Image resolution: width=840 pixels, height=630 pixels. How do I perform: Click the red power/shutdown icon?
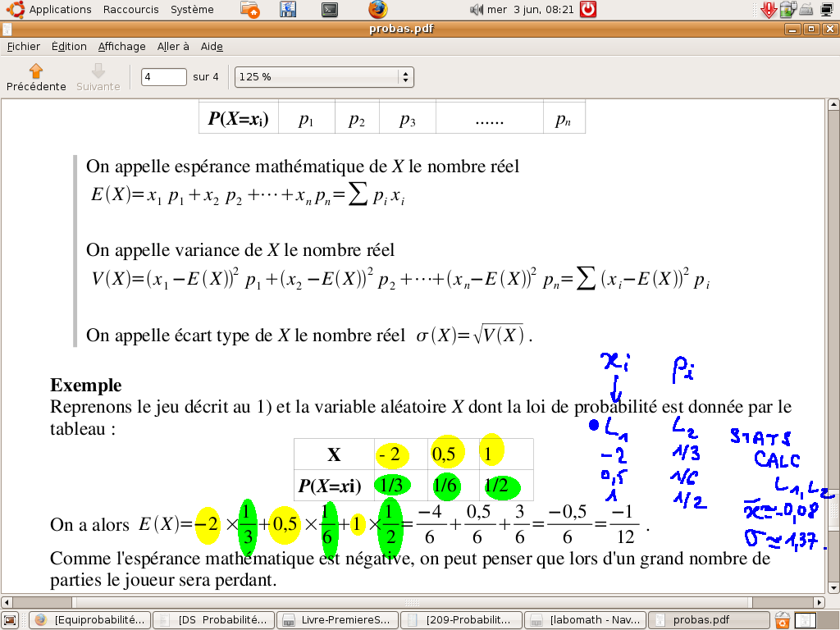pos(588,10)
